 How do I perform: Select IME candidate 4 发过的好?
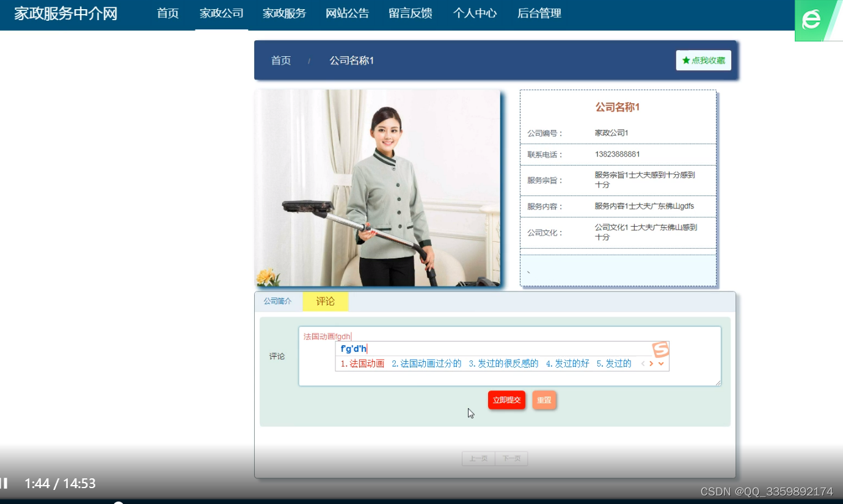567,363
